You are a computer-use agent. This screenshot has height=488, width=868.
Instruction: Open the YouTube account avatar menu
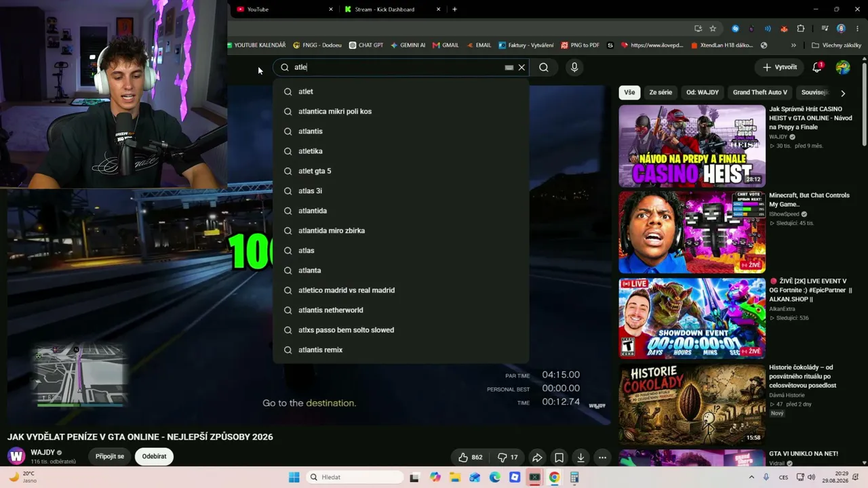[843, 67]
